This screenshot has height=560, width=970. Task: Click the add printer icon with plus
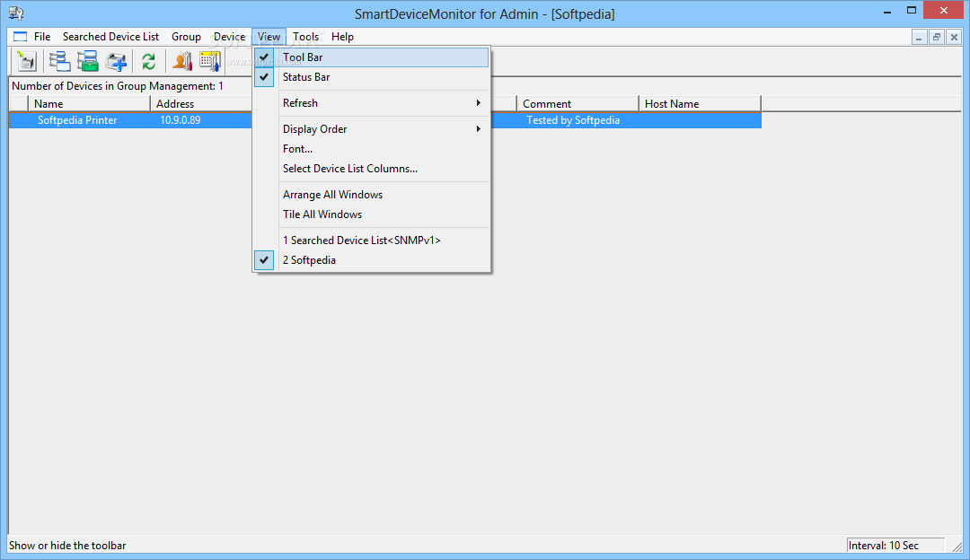coord(116,61)
